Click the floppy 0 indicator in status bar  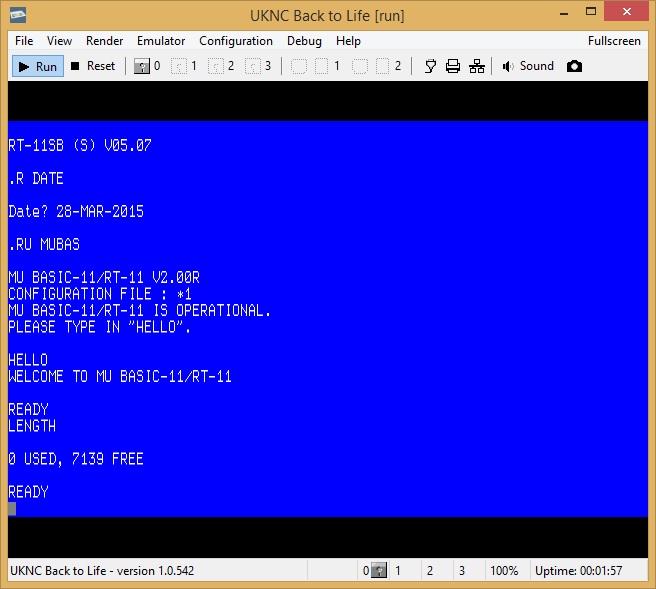pyautogui.click(x=372, y=571)
